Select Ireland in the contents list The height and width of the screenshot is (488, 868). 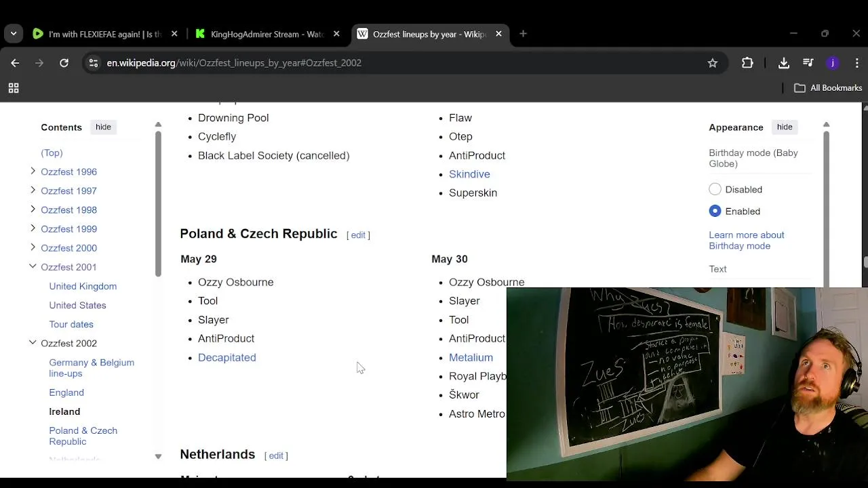(64, 411)
